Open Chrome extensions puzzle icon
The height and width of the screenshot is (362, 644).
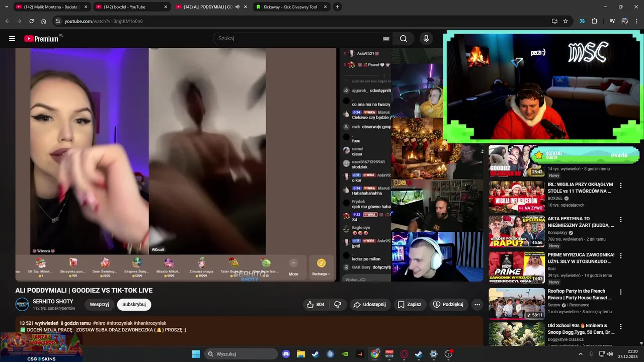click(x=595, y=21)
